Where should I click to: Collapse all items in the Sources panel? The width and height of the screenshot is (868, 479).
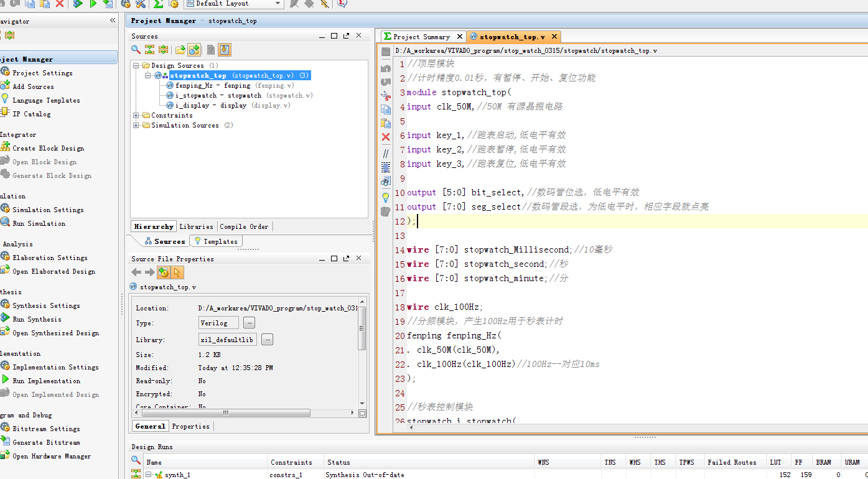click(149, 50)
